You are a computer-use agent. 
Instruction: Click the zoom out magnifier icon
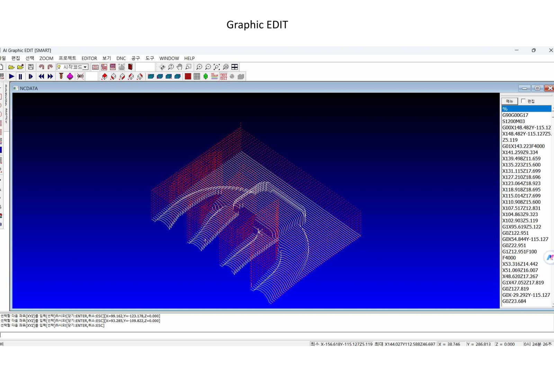[208, 67]
